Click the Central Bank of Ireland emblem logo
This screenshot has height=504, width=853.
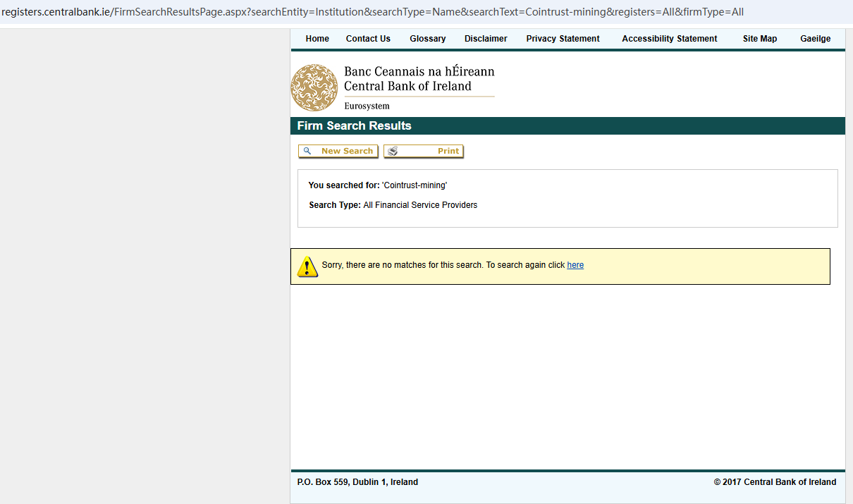point(314,87)
